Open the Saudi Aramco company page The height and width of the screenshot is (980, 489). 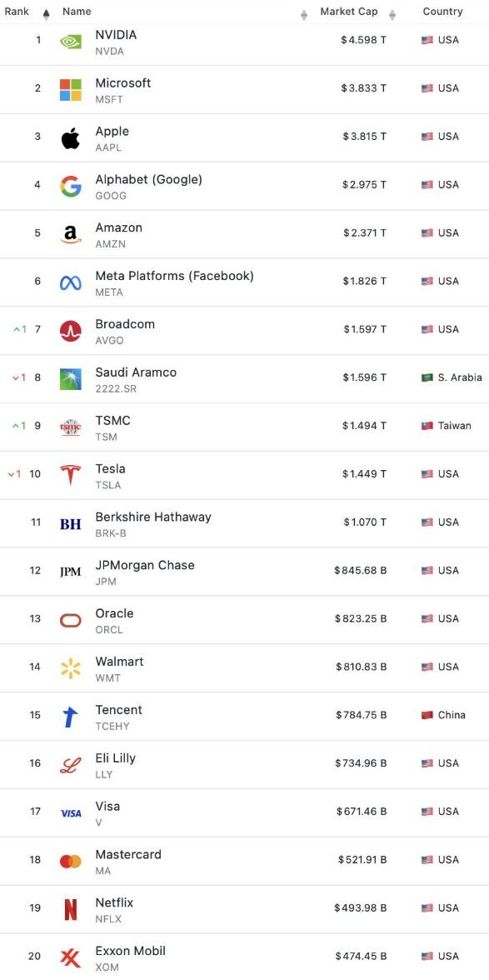[136, 372]
